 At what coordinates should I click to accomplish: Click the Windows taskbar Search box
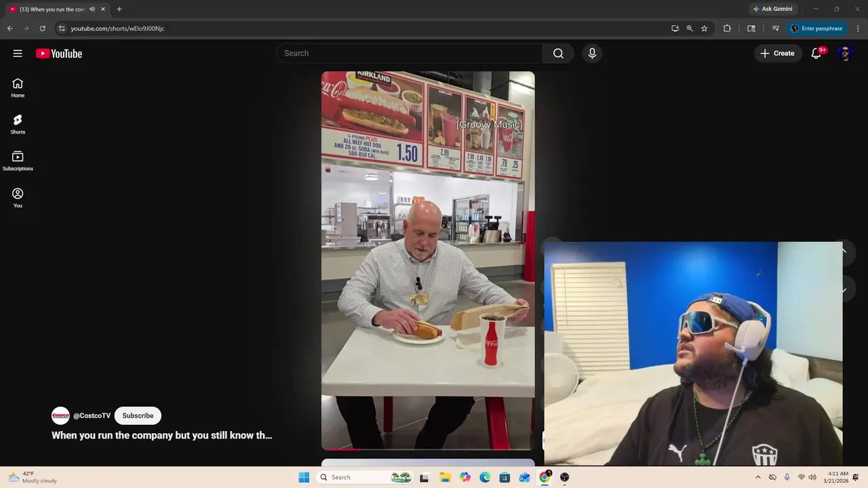pyautogui.click(x=366, y=477)
